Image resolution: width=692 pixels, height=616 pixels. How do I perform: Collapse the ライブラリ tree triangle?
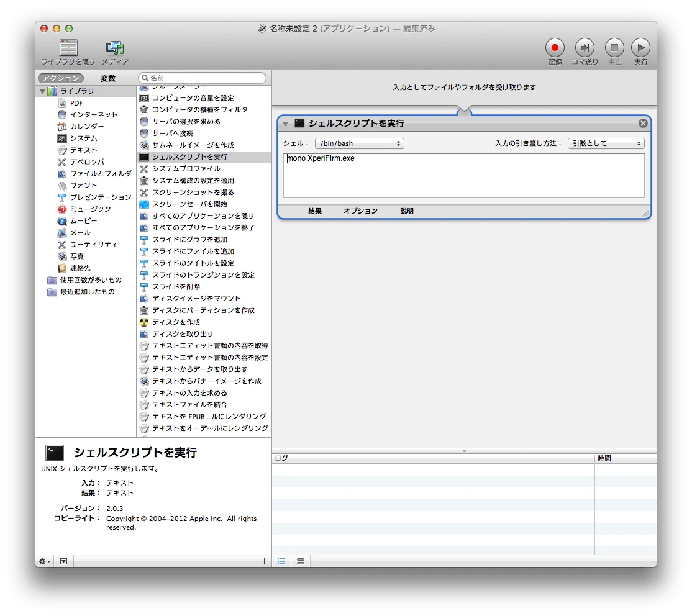pyautogui.click(x=42, y=91)
